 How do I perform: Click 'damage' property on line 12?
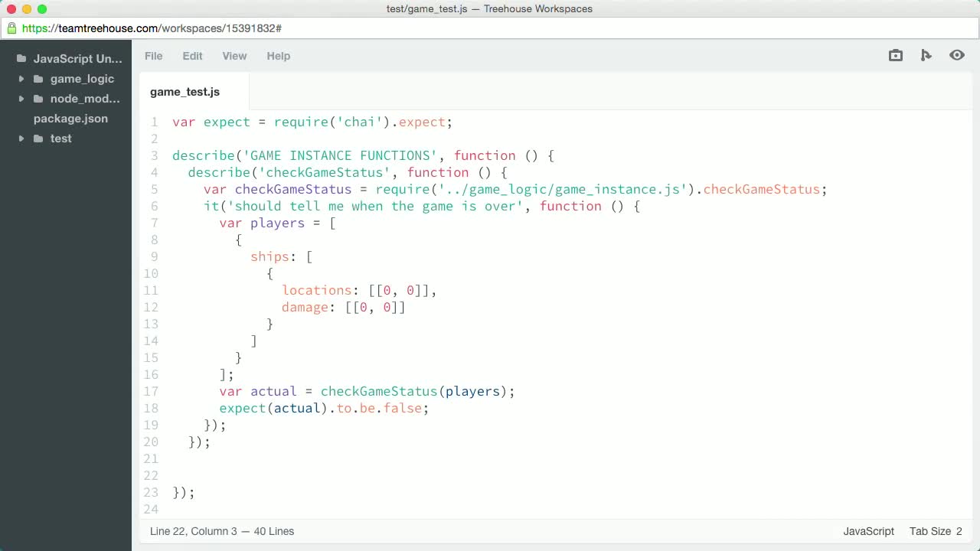pos(305,308)
